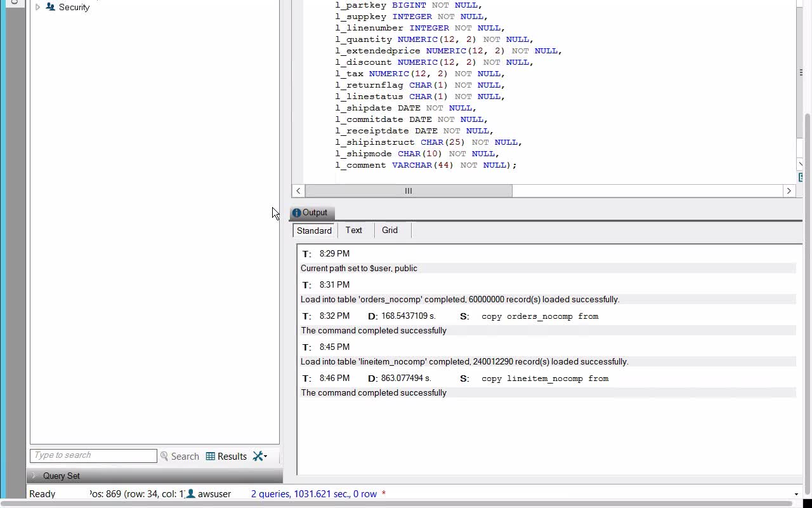Select the Standard output view
The height and width of the screenshot is (508, 812).
[x=314, y=231]
